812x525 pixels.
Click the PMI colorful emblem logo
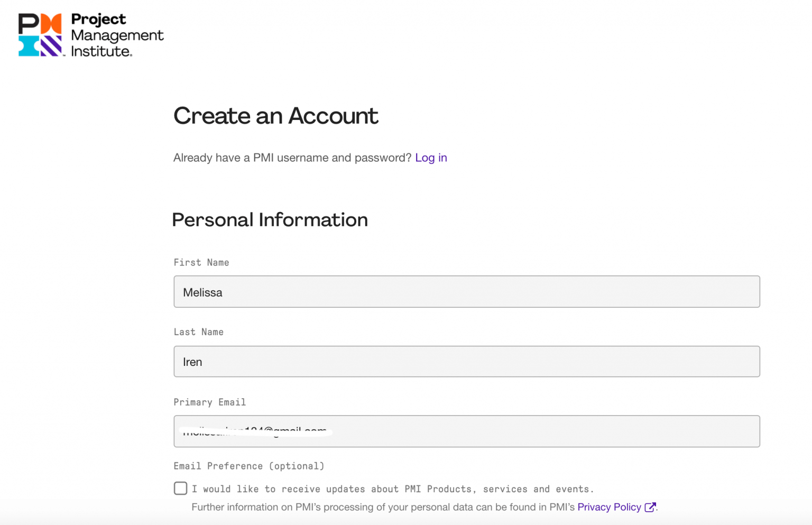coord(40,35)
